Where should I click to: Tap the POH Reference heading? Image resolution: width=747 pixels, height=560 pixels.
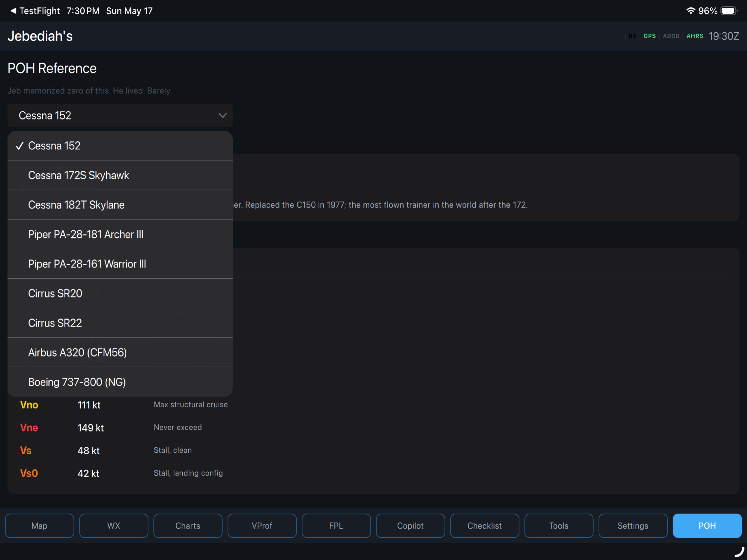pyautogui.click(x=52, y=69)
